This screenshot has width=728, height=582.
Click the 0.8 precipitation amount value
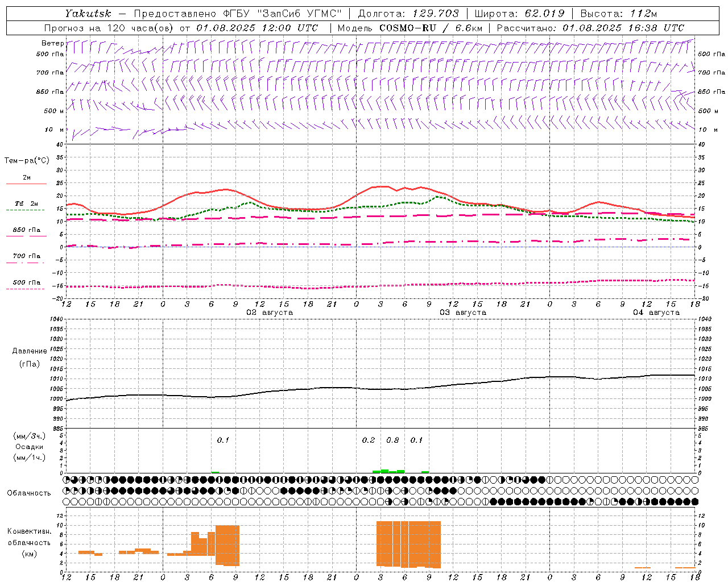392,440
